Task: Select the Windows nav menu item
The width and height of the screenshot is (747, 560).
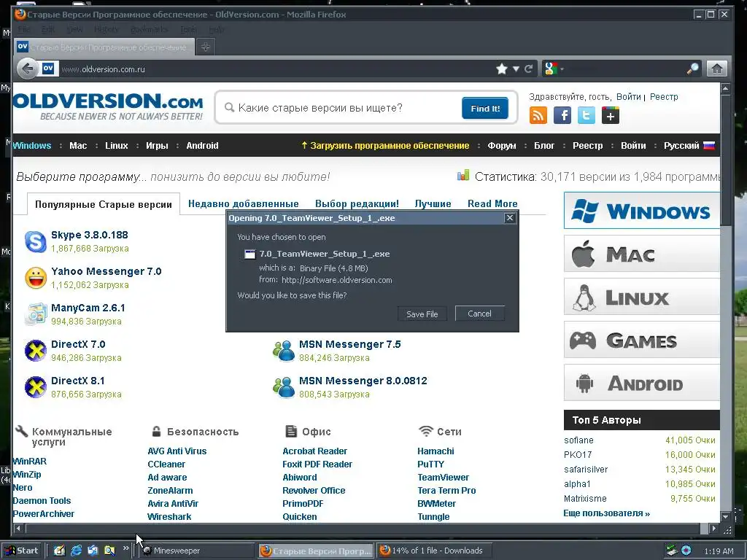Action: [32, 146]
